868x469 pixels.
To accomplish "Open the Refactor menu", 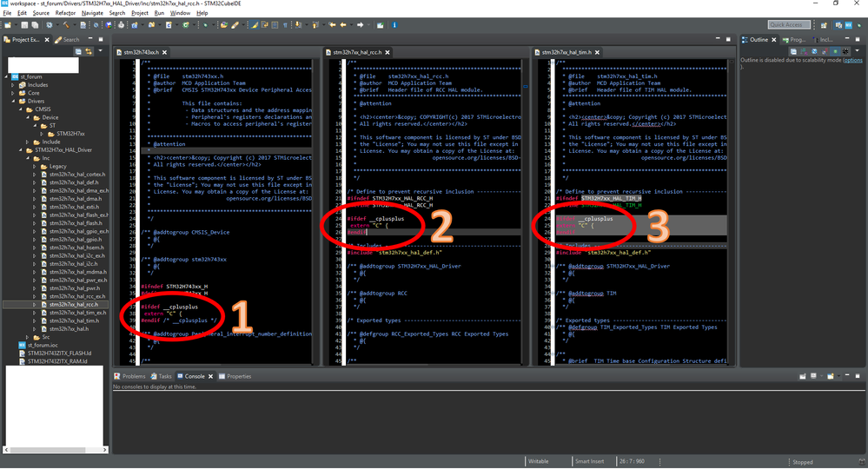I will point(65,13).
